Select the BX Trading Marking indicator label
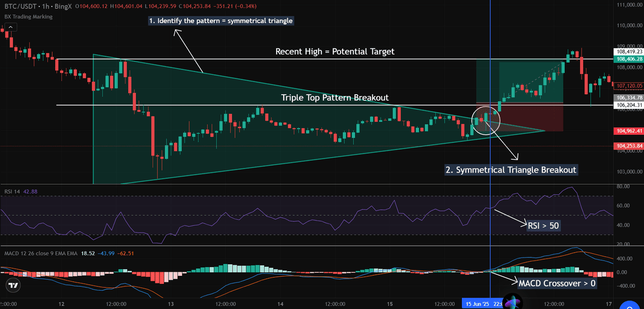This screenshot has width=644, height=309. coord(28,17)
